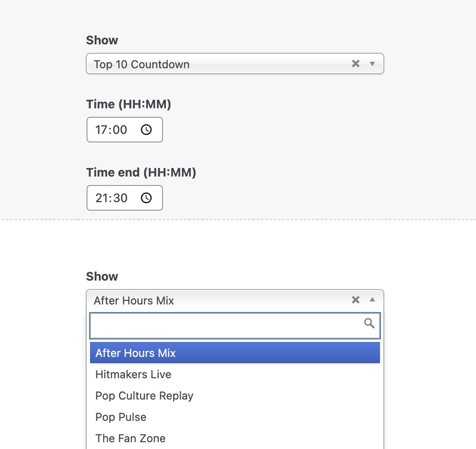Select the highlighted After Hours Mix option
Viewport: 476px width, 449px height.
pos(135,353)
